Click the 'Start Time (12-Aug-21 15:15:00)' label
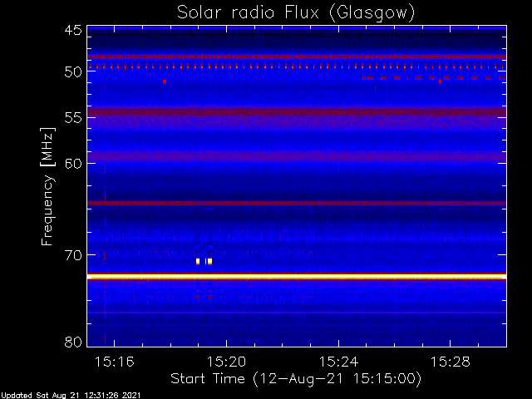 coord(296,379)
